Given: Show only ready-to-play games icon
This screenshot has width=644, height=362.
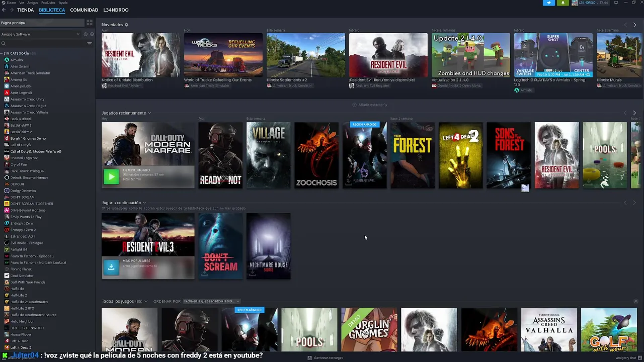Looking at the screenshot, I should click(x=92, y=34).
